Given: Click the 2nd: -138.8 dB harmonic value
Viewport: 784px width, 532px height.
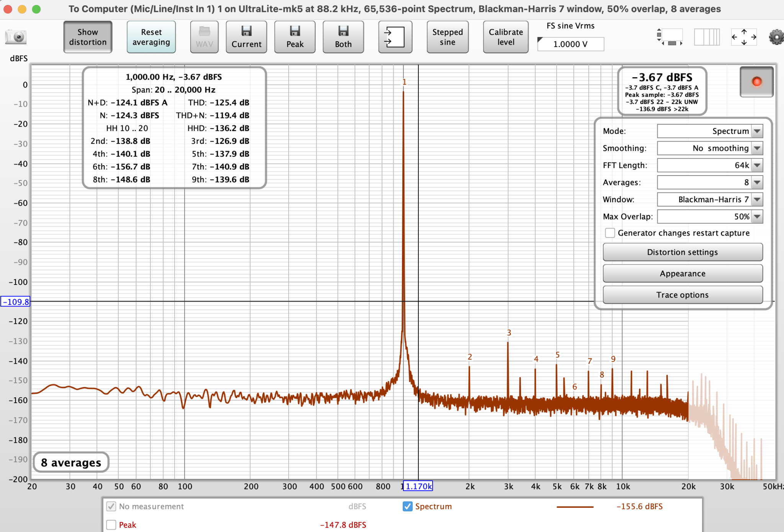Looking at the screenshot, I should [x=120, y=141].
